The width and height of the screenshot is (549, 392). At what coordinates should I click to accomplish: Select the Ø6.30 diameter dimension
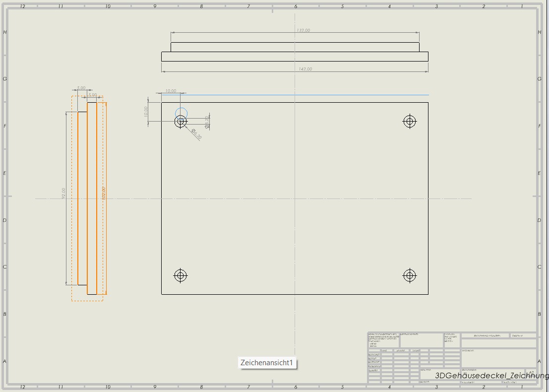tap(196, 134)
